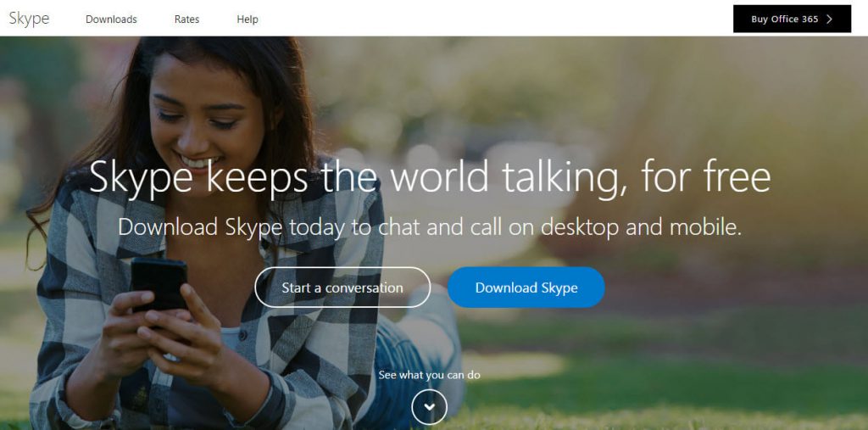Click the arrow chevron on Buy Office 365
Image resolution: width=868 pixels, height=430 pixels.
(829, 19)
